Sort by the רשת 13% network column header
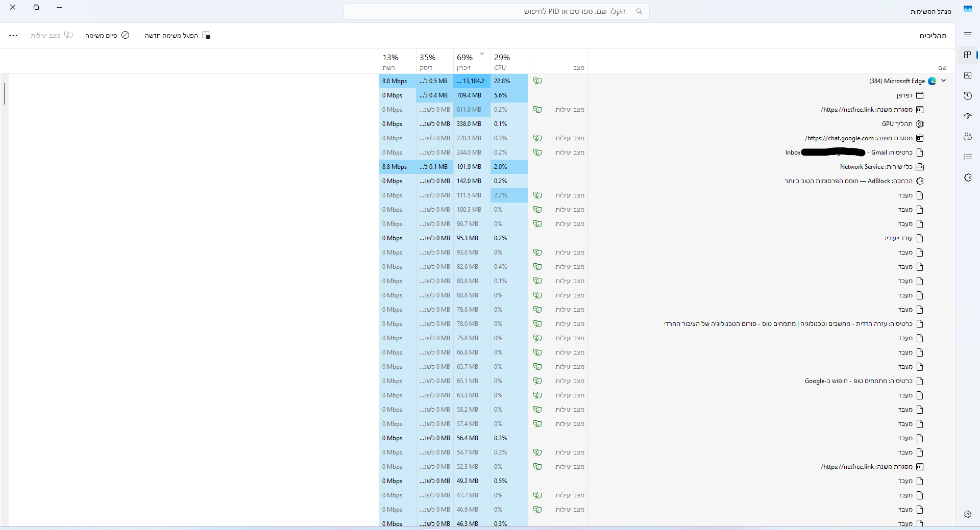The image size is (980, 530). tap(398, 62)
